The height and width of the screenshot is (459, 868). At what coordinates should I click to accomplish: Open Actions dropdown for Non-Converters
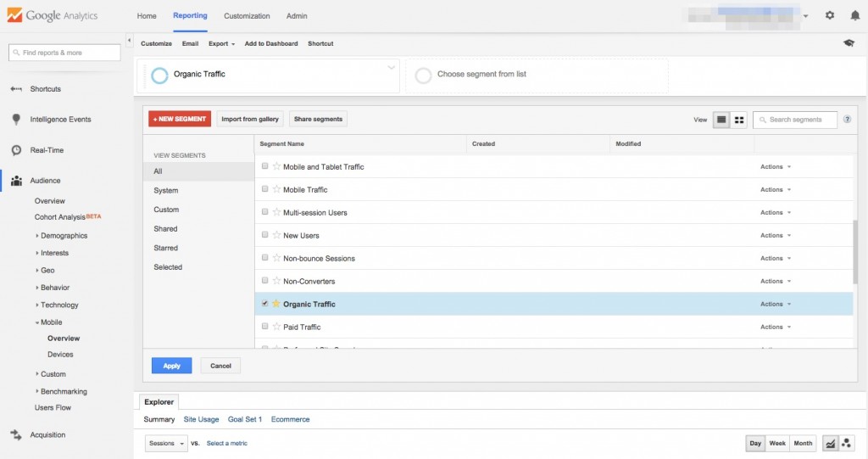775,281
